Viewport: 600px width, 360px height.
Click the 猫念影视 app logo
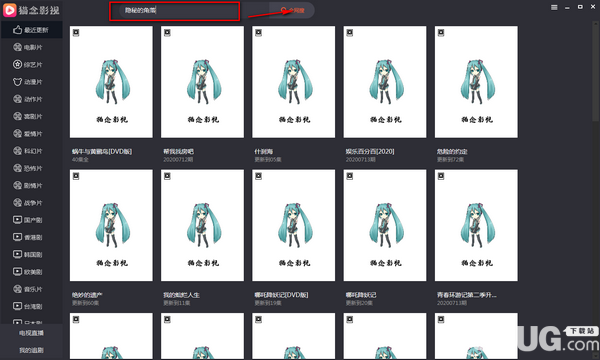click(31, 10)
